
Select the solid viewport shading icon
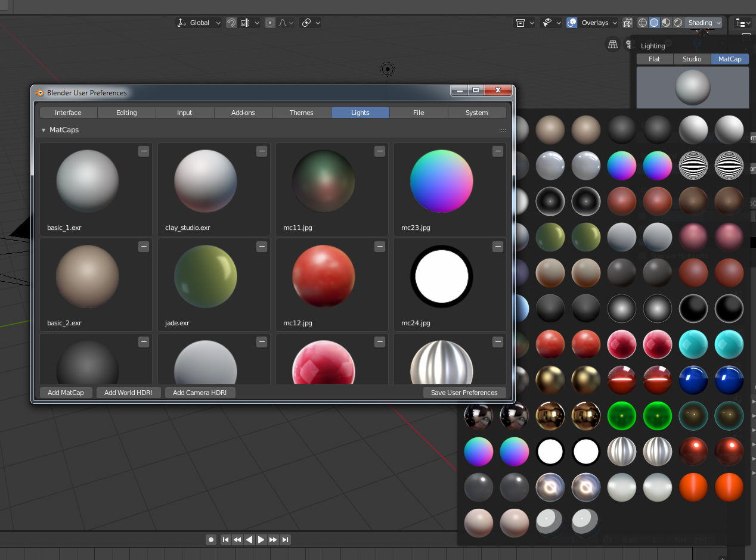pyautogui.click(x=654, y=23)
